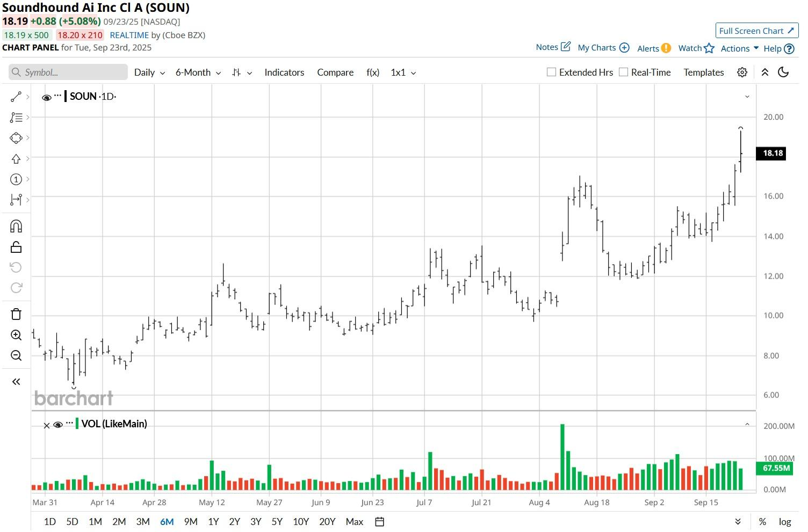Image resolution: width=808 pixels, height=532 pixels.
Task: Open the Compare menu
Action: pyautogui.click(x=335, y=72)
